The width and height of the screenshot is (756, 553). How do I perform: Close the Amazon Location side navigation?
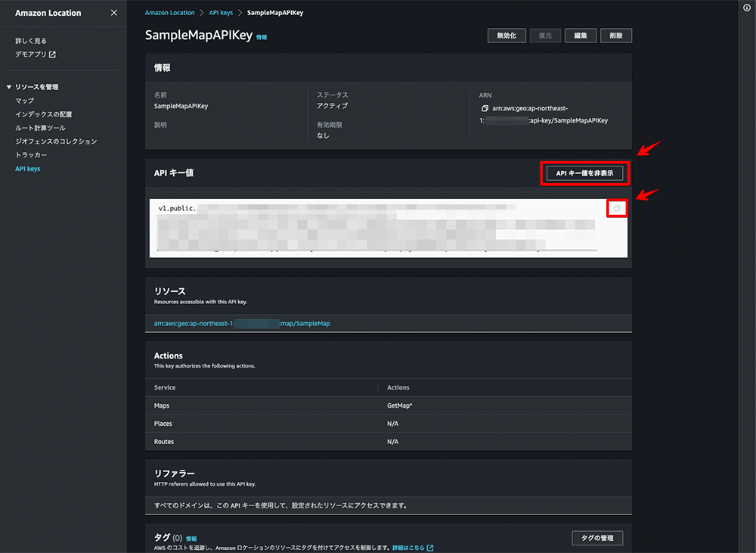114,13
